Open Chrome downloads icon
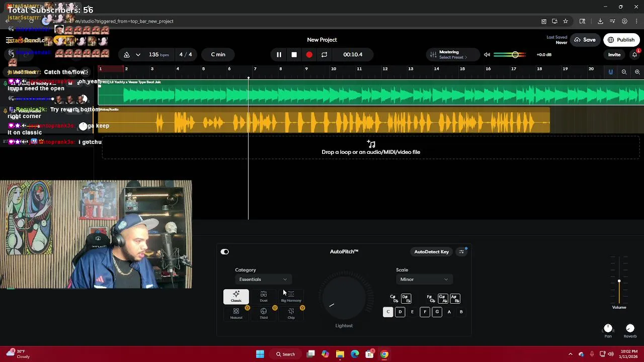The height and width of the screenshot is (362, 644). [x=600, y=21]
